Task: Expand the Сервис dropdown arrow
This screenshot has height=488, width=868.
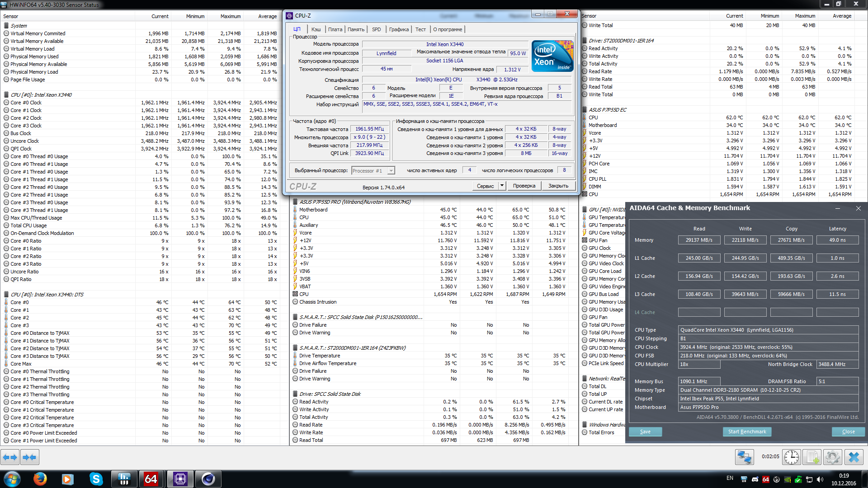Action: click(x=502, y=186)
